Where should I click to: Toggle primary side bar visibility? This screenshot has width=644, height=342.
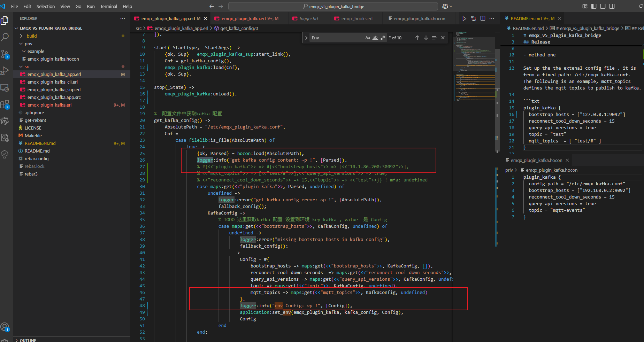[x=594, y=6]
